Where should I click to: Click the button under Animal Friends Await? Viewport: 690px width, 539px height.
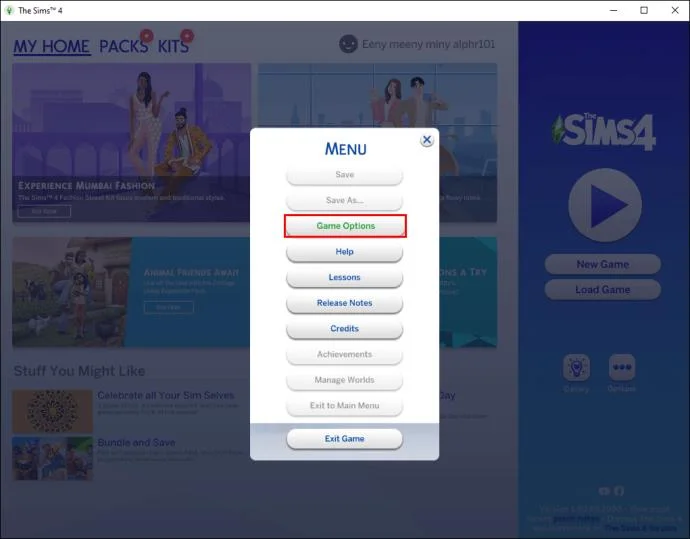click(169, 307)
